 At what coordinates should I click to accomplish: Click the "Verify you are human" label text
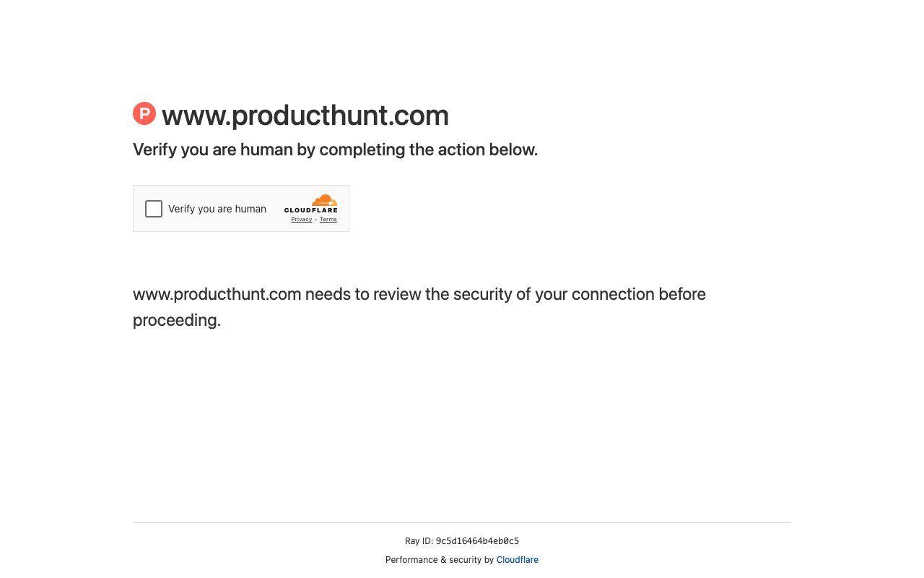(x=217, y=209)
